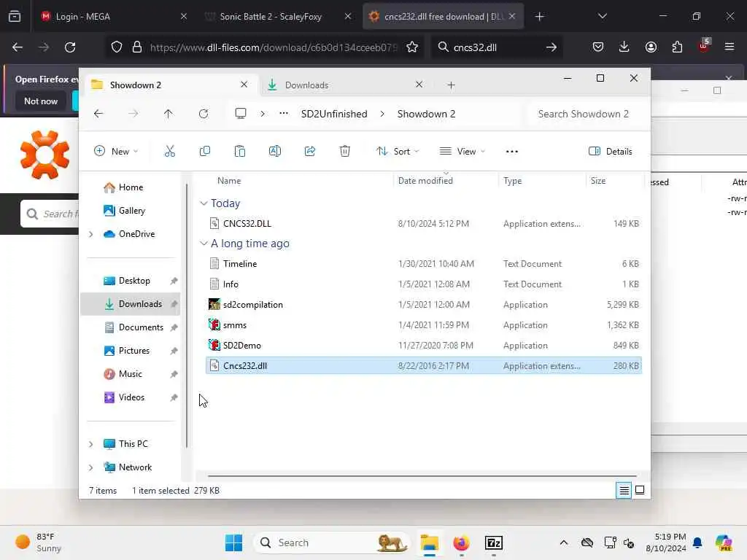Viewport: 747px width, 560px height.
Task: Select the SD2Demo application file
Action: (x=424, y=346)
